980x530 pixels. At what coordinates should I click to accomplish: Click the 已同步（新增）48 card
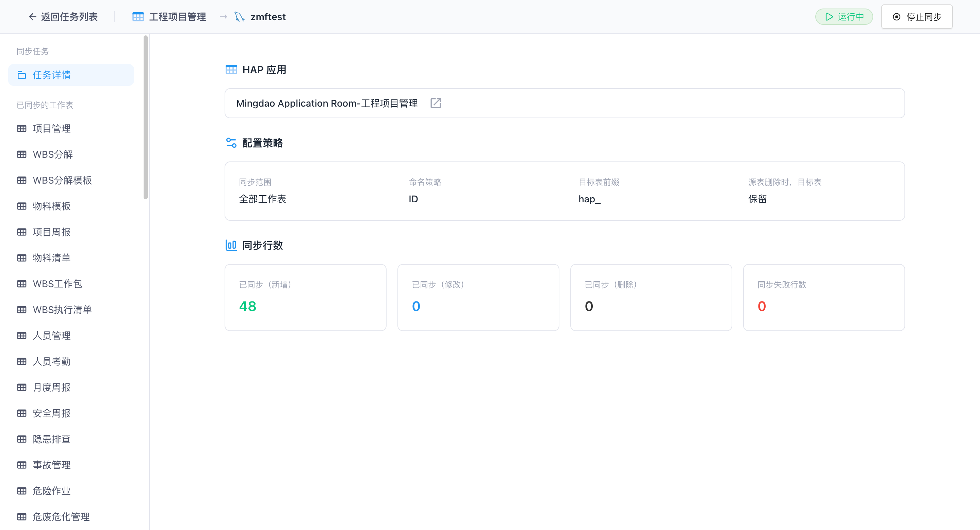[x=306, y=298]
